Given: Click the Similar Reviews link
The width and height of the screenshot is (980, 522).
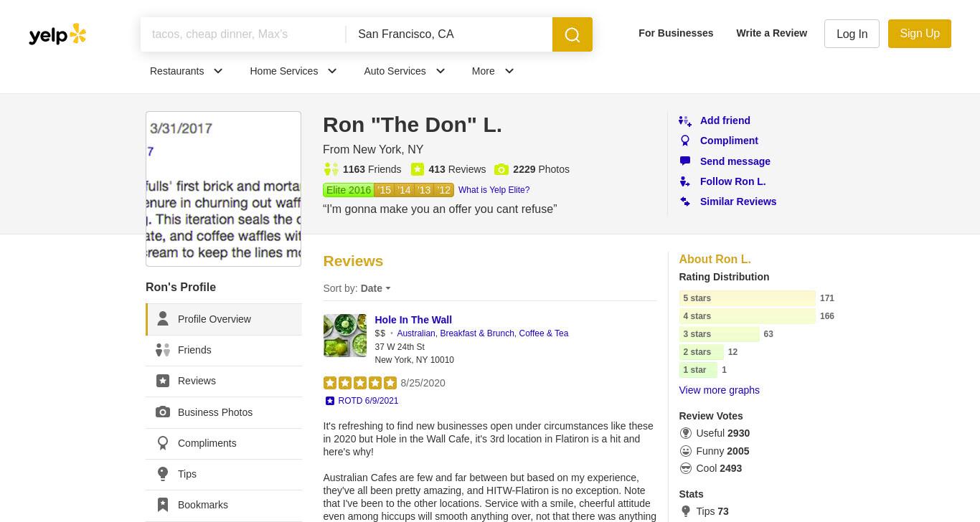Looking at the screenshot, I should (738, 201).
